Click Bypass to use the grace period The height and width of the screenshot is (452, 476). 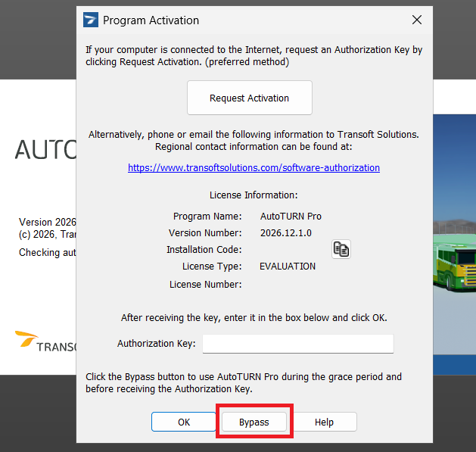click(254, 422)
